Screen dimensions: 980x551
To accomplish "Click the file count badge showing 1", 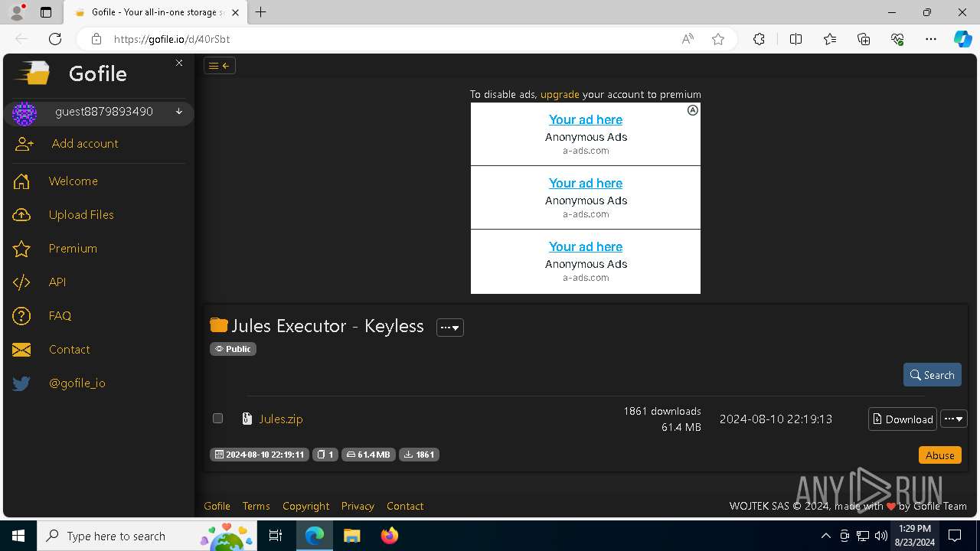I will coord(325,455).
